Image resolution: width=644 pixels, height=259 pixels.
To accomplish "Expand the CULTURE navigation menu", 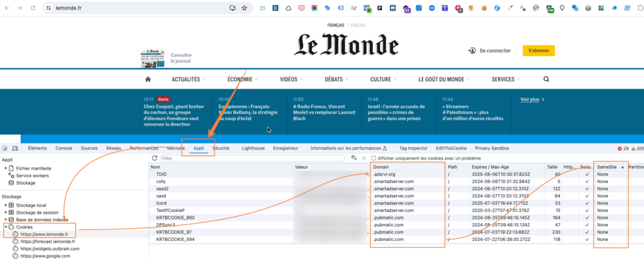I will coord(384,79).
